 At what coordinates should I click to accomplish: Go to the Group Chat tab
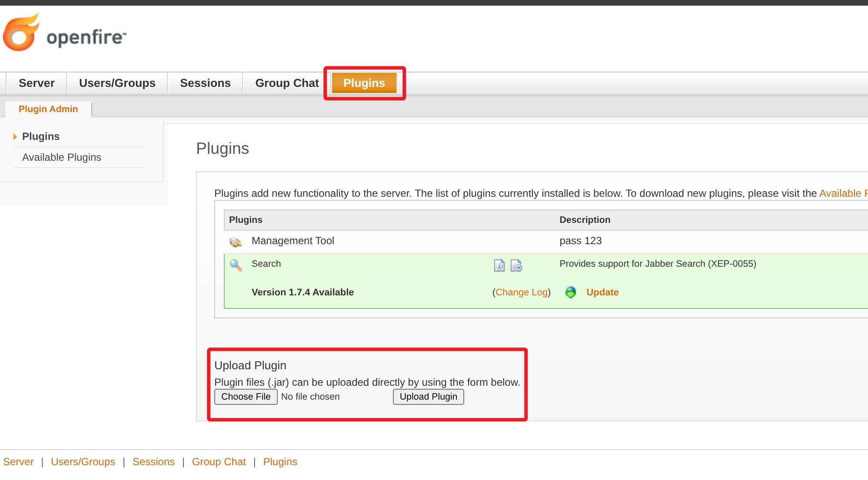(x=287, y=83)
